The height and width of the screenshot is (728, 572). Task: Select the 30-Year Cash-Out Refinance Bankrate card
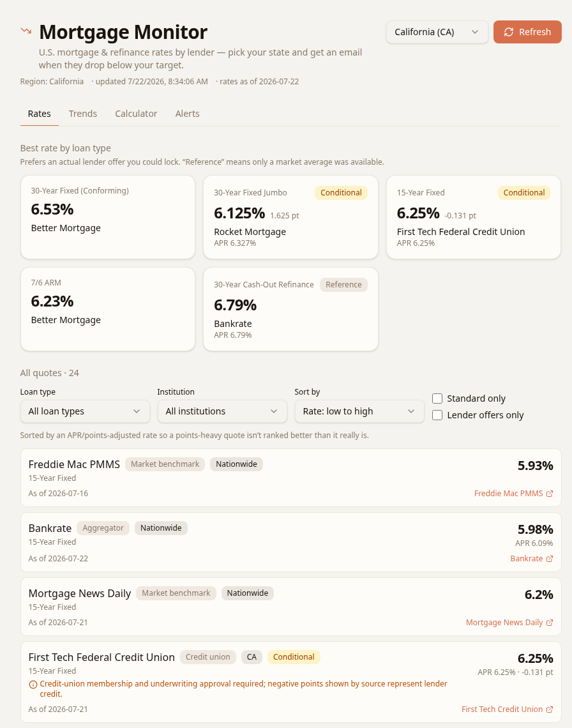coord(290,309)
